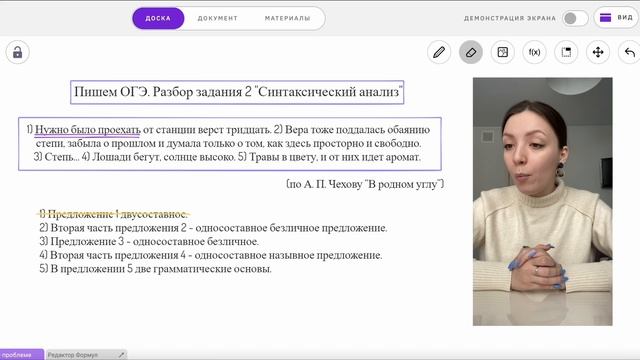
Task: Toggle the Демонстрация экрана switch
Action: (x=575, y=18)
